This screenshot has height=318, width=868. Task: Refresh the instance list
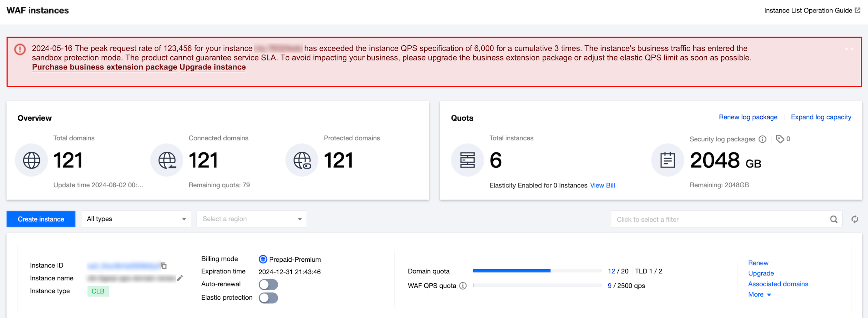point(855,219)
